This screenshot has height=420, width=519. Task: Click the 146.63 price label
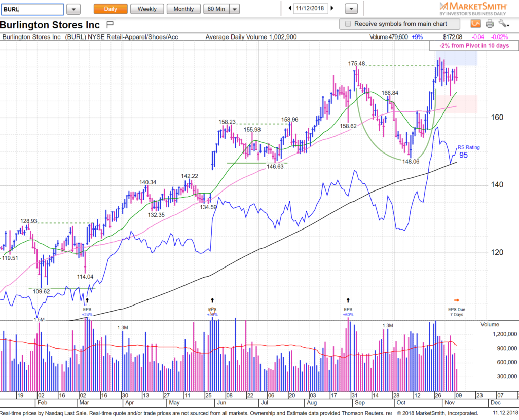point(275,167)
